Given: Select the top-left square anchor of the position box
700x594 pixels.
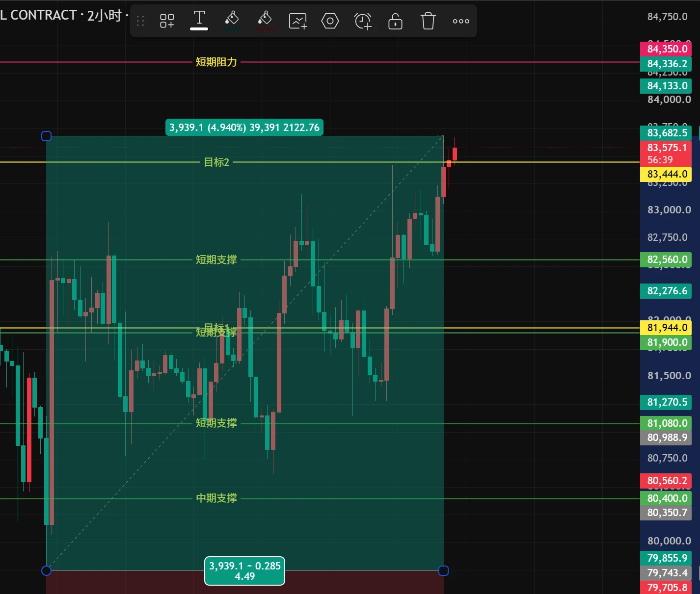Looking at the screenshot, I should pos(46,136).
